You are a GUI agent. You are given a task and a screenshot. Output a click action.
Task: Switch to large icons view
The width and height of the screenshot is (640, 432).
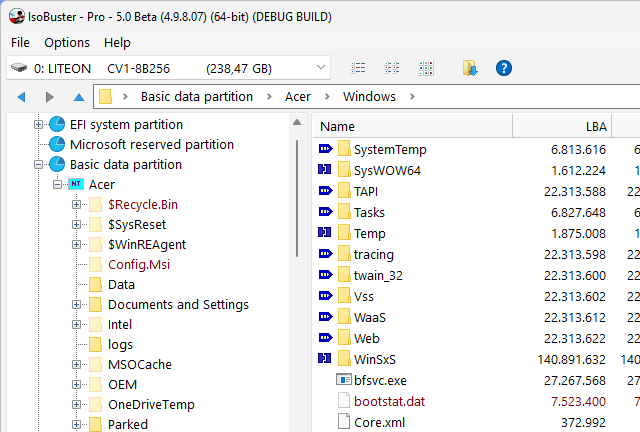click(426, 68)
